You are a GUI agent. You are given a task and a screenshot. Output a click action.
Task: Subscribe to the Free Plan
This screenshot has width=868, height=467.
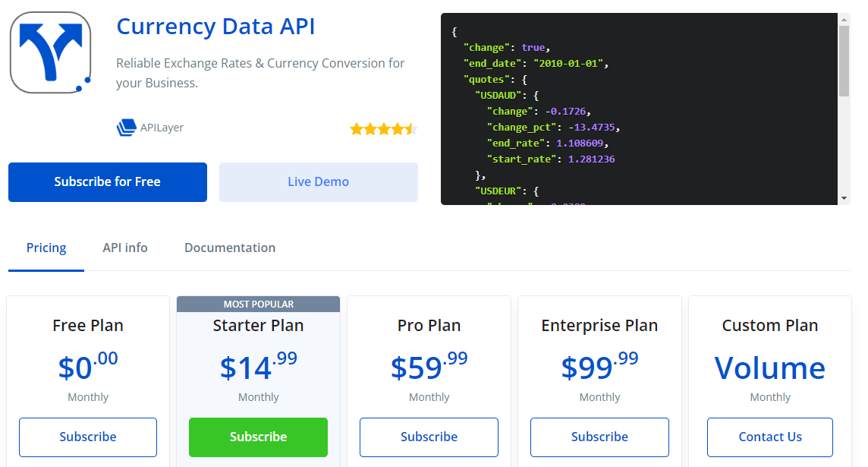pyautogui.click(x=88, y=437)
